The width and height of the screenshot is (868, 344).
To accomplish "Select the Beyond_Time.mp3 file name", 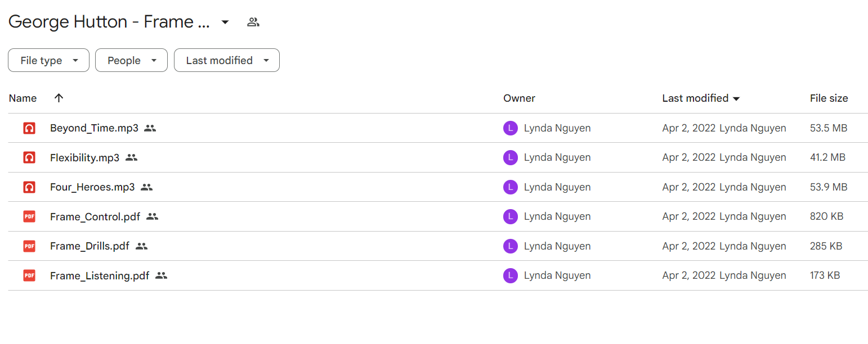I will [x=94, y=128].
